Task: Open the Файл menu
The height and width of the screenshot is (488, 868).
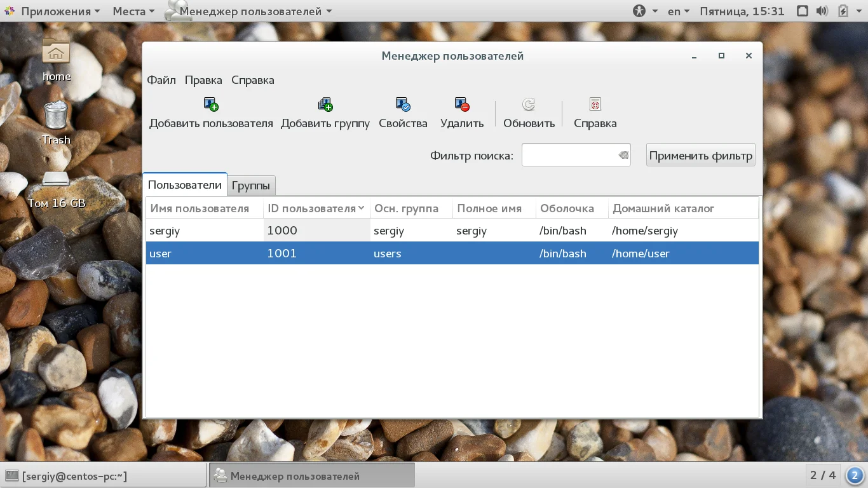Action: [x=161, y=80]
